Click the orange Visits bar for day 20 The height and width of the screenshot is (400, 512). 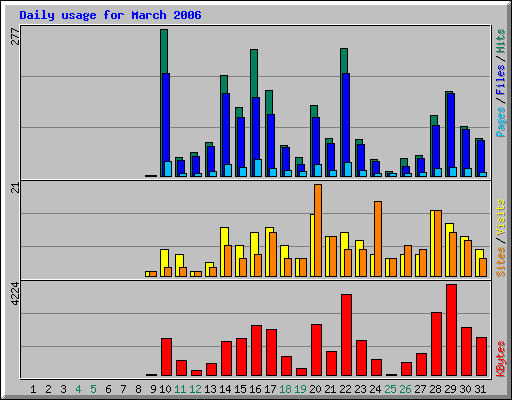318,230
